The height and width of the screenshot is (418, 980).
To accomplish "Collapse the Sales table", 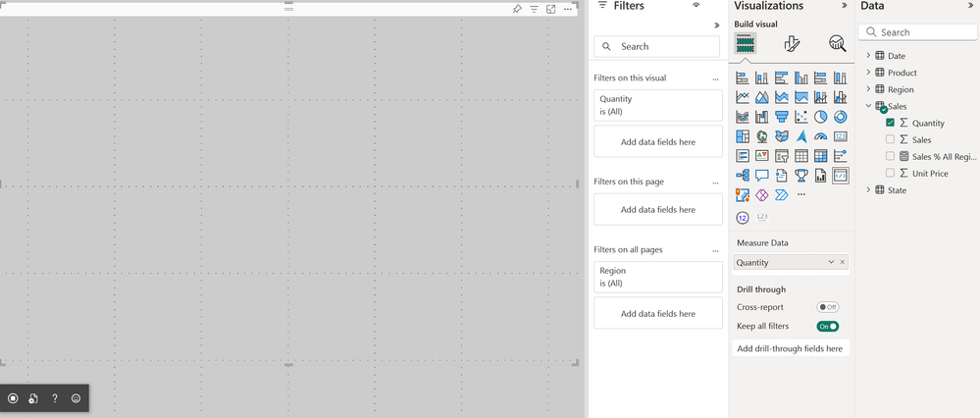I will pos(868,106).
